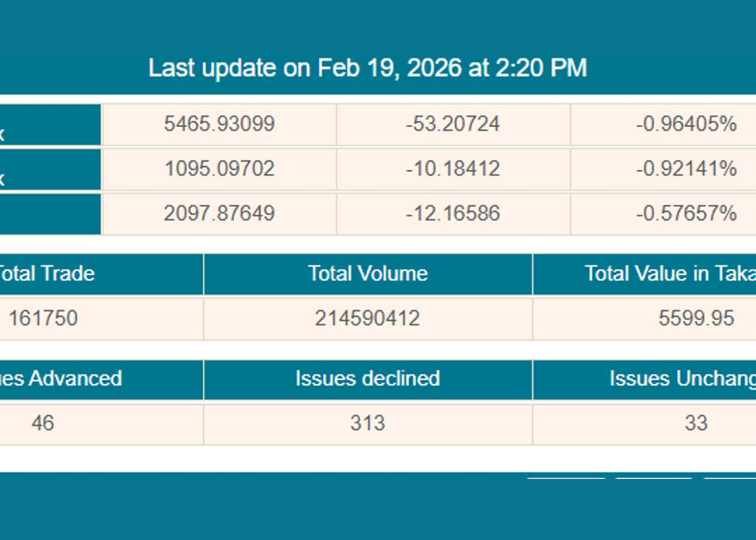
Task: Click the change value -10.18412
Action: (x=453, y=169)
